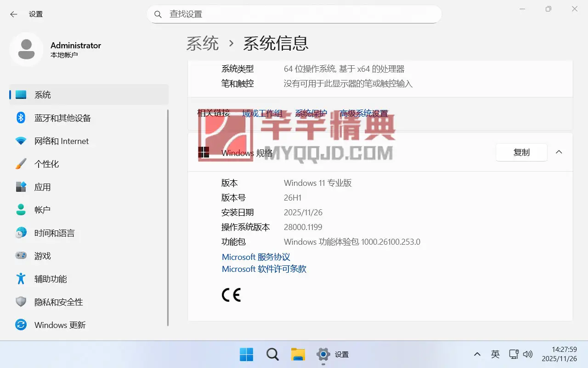Open Accessibility settings in sidebar

pos(51,279)
